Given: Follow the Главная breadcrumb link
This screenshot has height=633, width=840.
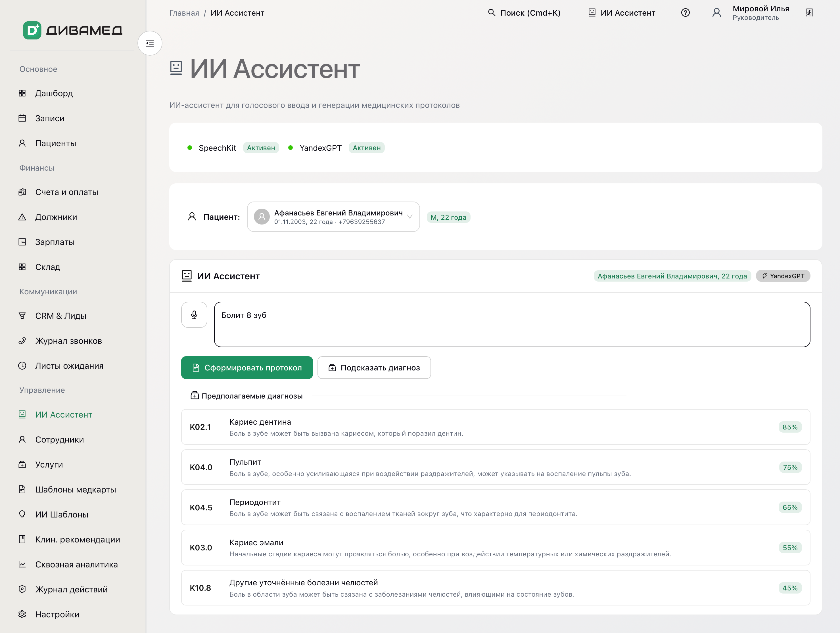Looking at the screenshot, I should click(184, 13).
